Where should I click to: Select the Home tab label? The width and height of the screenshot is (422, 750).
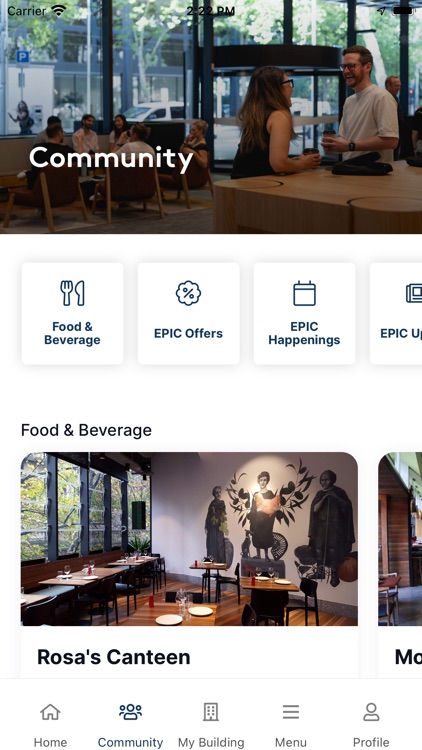click(x=50, y=742)
